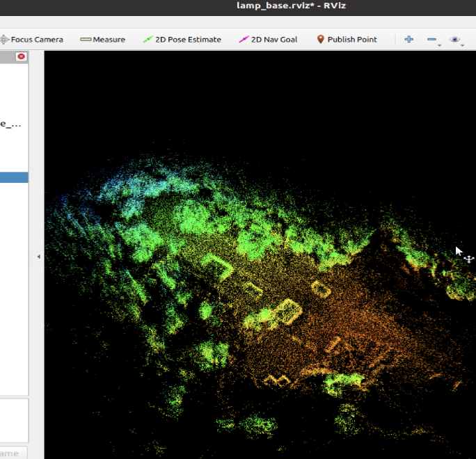
Task: Click the truncated item ending in "e_..."
Action: (x=10, y=124)
